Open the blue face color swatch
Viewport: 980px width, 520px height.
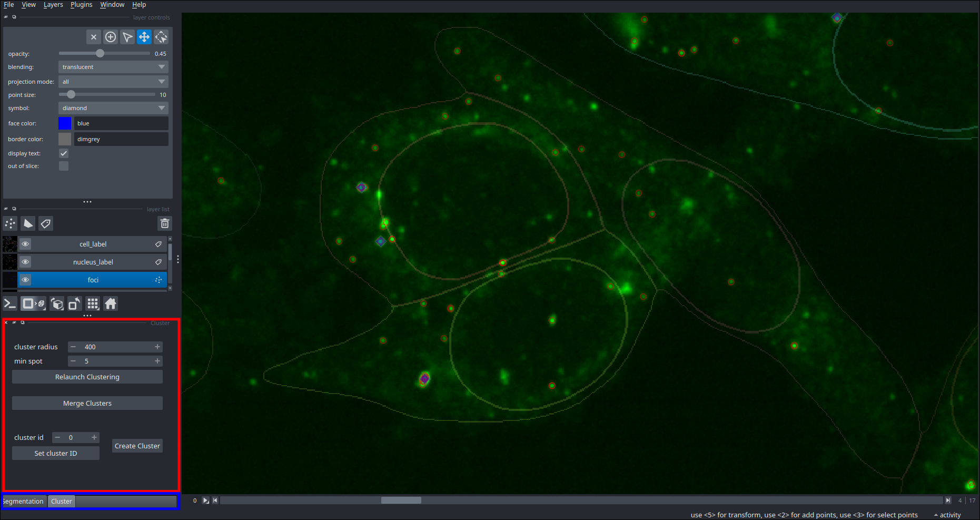click(65, 123)
